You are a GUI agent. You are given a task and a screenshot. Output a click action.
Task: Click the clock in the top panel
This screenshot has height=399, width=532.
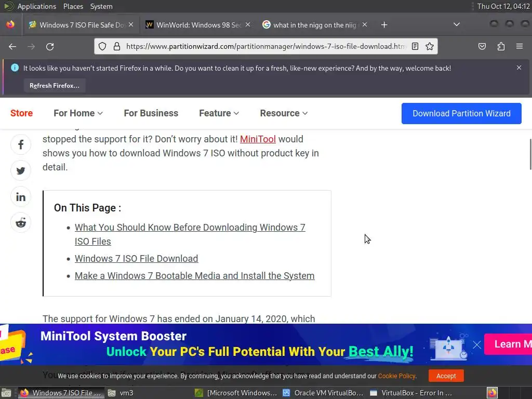[503, 6]
